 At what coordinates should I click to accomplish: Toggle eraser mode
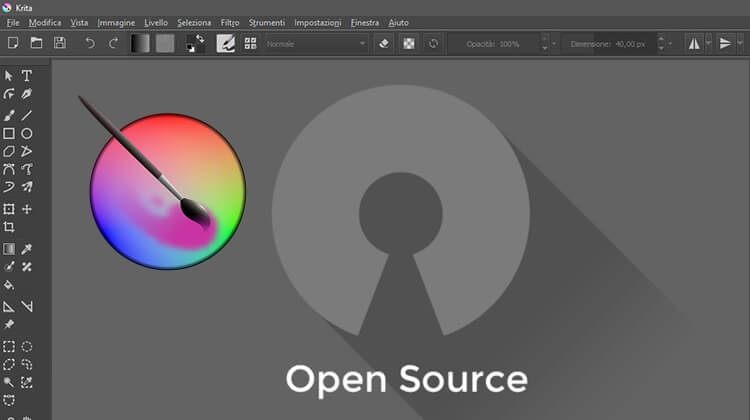(x=384, y=44)
